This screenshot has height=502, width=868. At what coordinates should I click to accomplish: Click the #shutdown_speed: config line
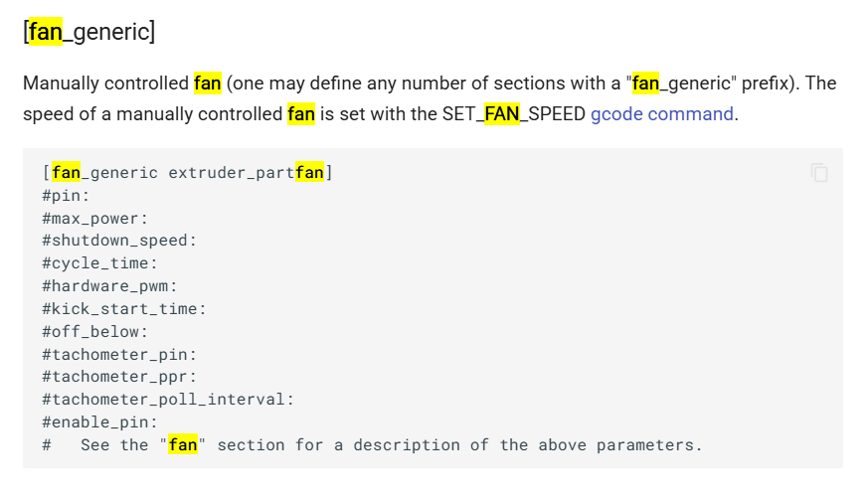pyautogui.click(x=119, y=241)
